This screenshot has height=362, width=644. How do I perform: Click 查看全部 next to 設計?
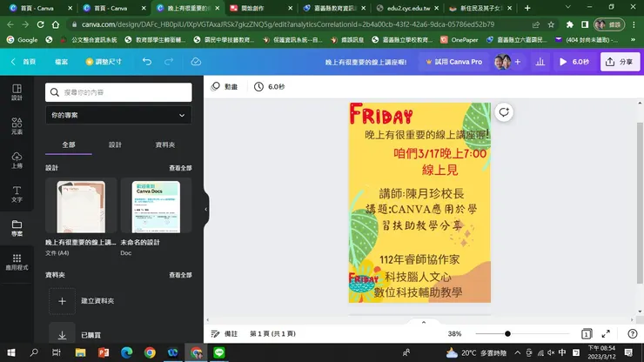click(x=180, y=168)
